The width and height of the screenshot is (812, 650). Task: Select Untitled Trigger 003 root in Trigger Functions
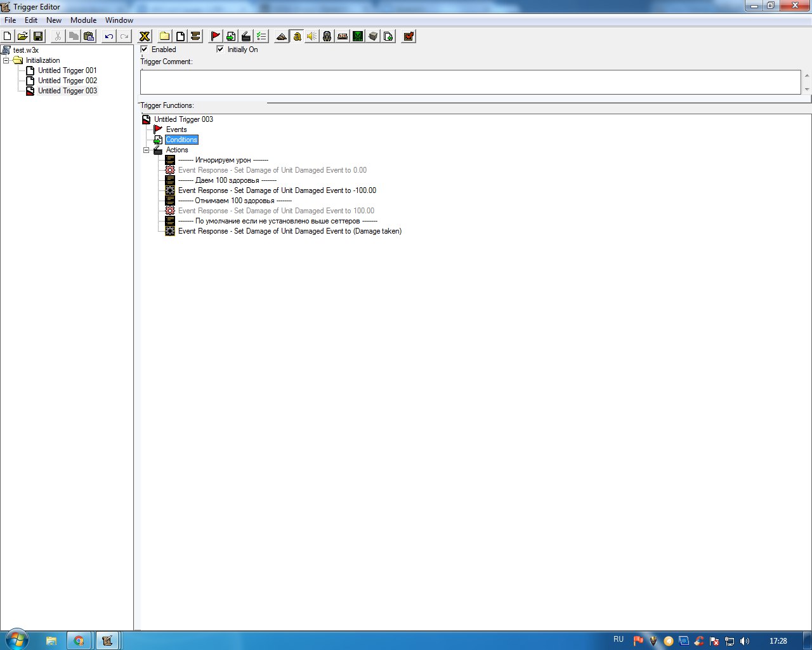tap(183, 119)
